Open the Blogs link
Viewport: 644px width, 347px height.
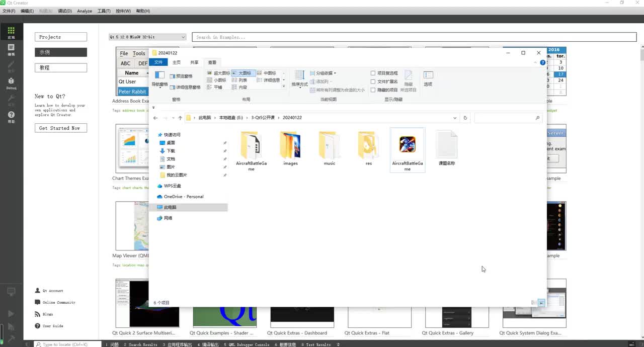[44, 314]
